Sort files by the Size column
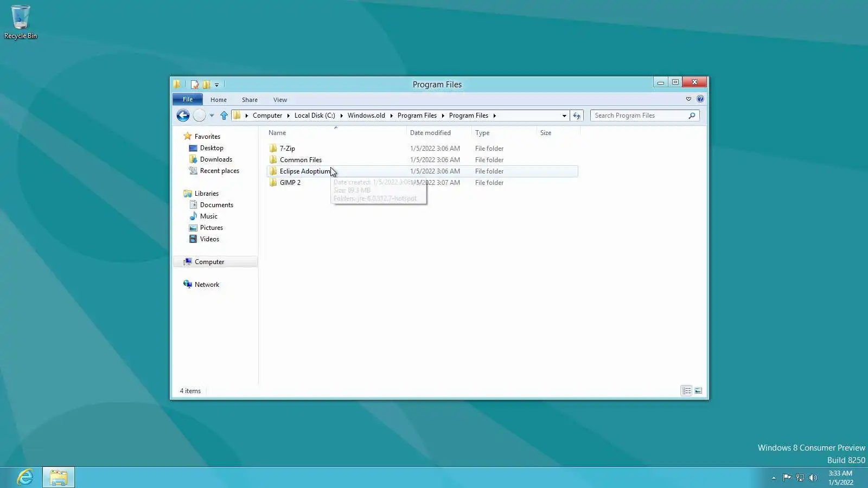The height and width of the screenshot is (488, 868). (558, 133)
